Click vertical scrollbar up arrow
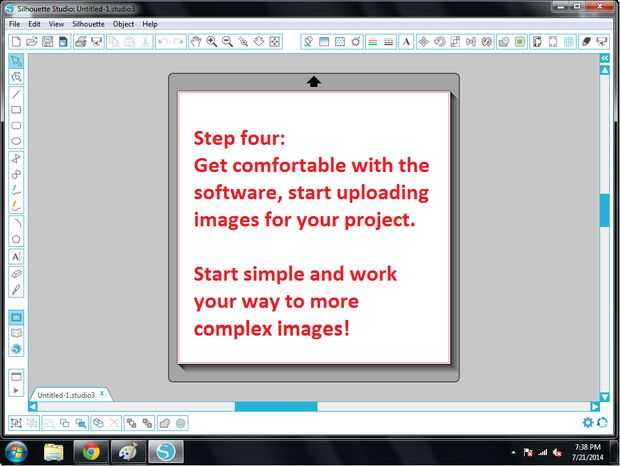Viewport: 620px width, 466px height. pos(604,70)
